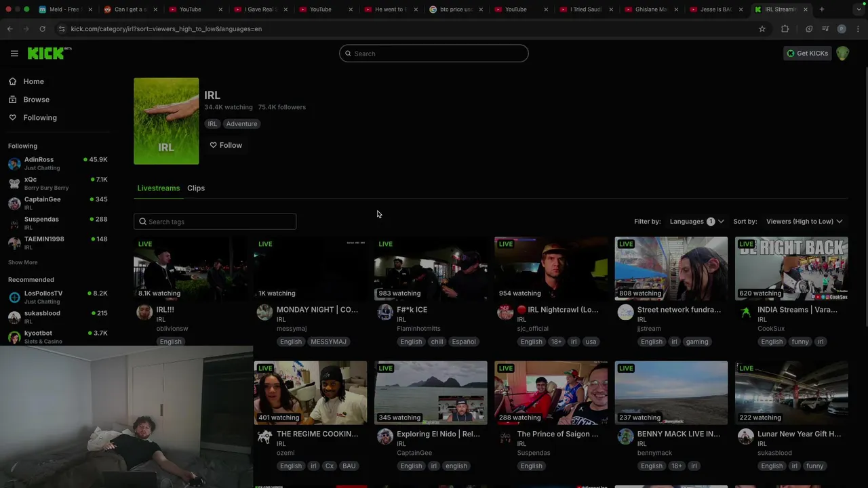Follow the IRL category
This screenshot has height=488, width=868.
[x=226, y=145]
